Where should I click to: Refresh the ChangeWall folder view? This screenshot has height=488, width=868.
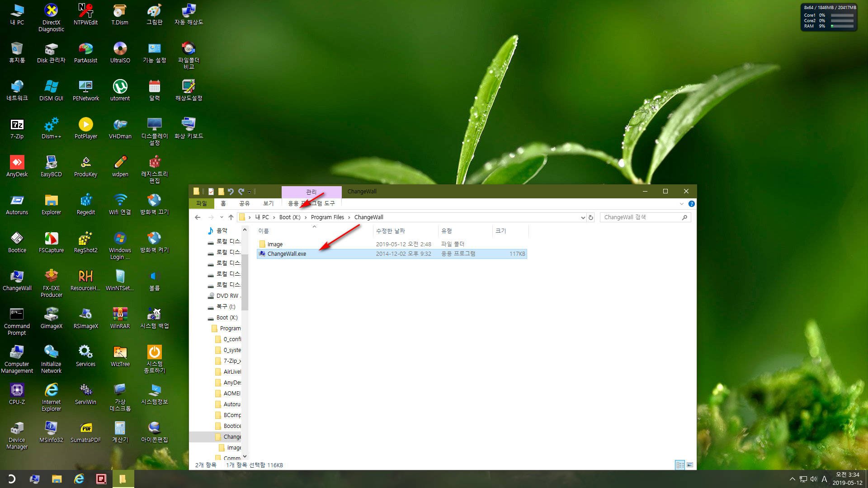coord(590,217)
